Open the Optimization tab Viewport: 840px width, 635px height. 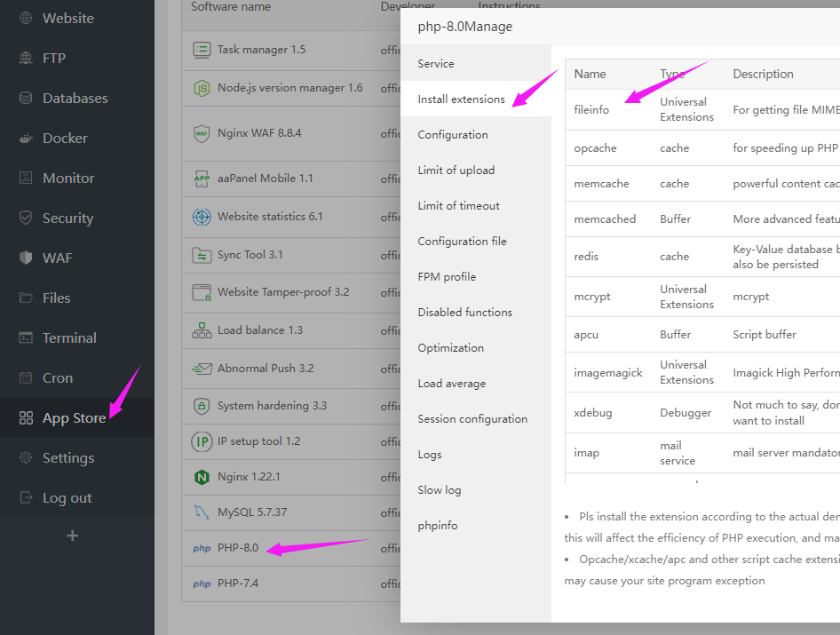point(476,348)
